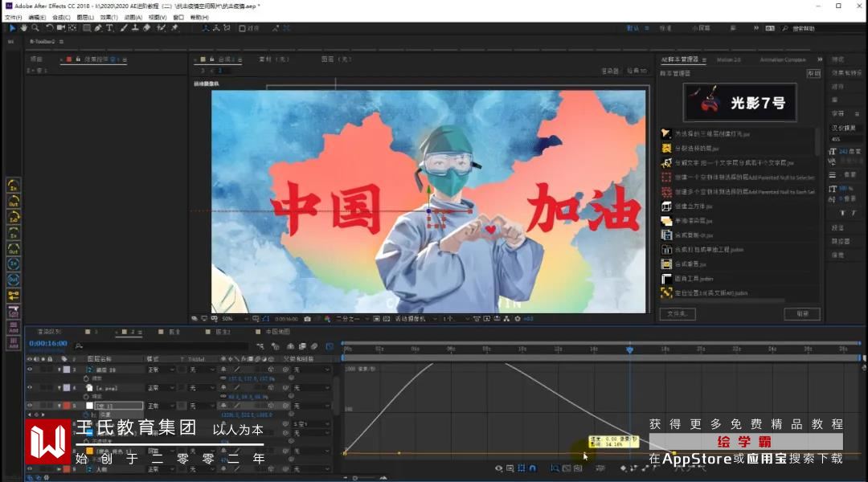
Task: Click layer 3 lavender label color swatch
Action: 67,369
